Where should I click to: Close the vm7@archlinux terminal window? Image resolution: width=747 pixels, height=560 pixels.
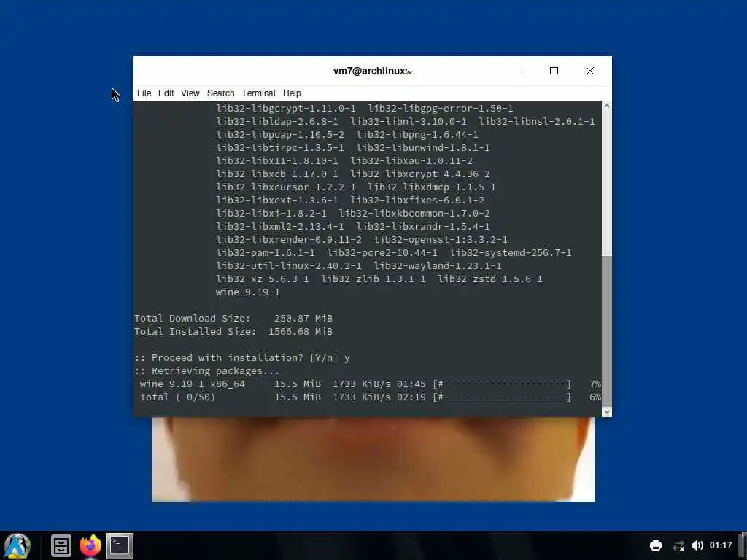(589, 71)
